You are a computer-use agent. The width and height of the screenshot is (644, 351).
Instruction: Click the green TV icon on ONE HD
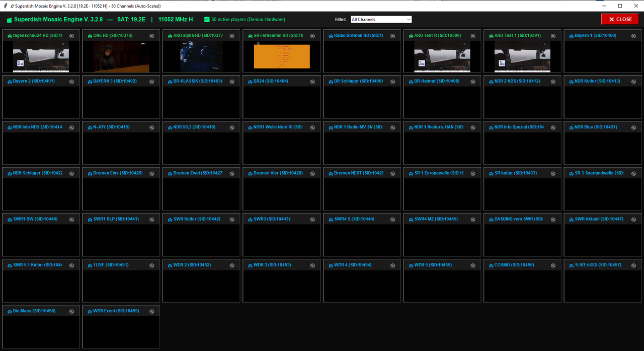pos(90,36)
